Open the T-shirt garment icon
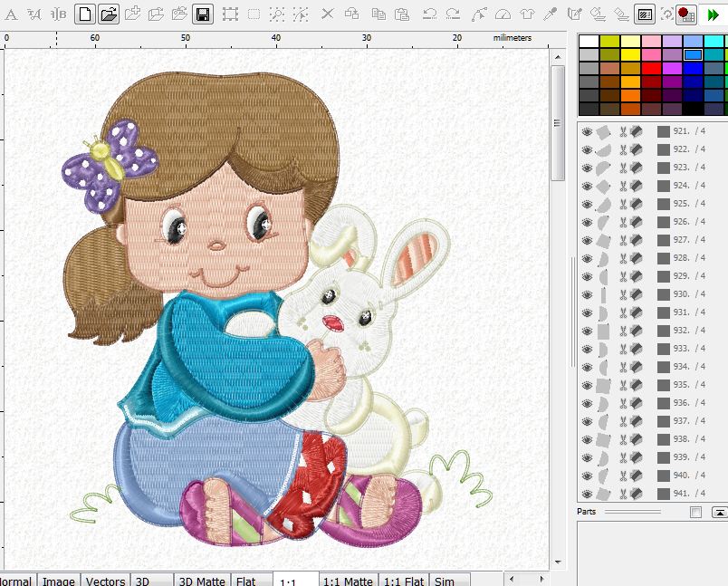Viewport: 728px width, 586px height. pyautogui.click(x=528, y=14)
